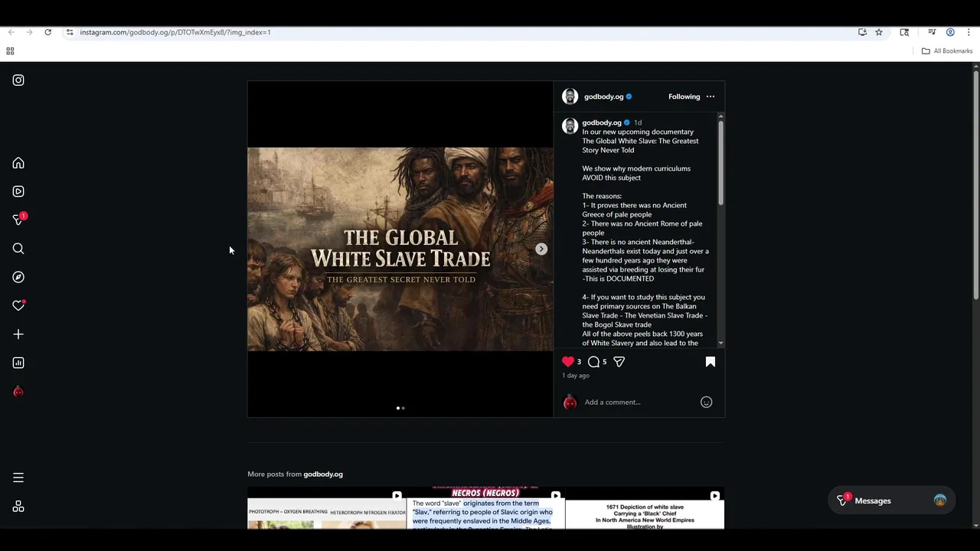Screen dimensions: 980x551
Task: Open direct messages sidebar icon
Action: click(x=18, y=220)
